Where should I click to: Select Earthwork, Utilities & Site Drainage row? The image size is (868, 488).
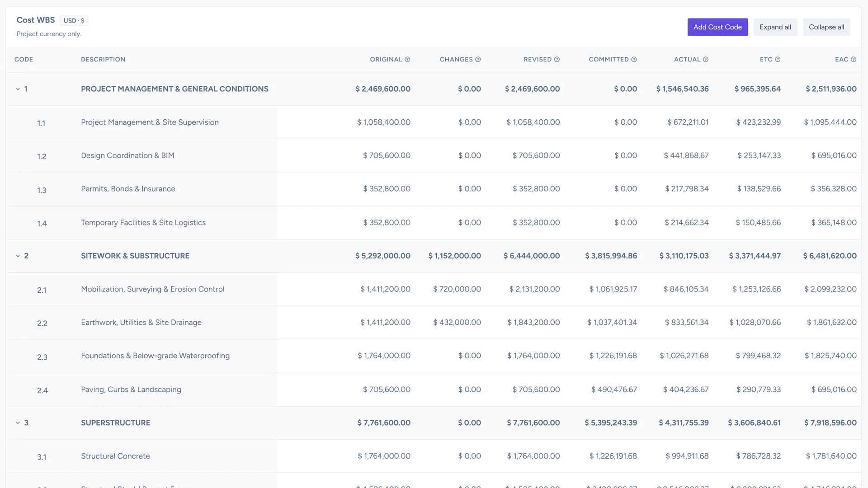[x=433, y=323]
